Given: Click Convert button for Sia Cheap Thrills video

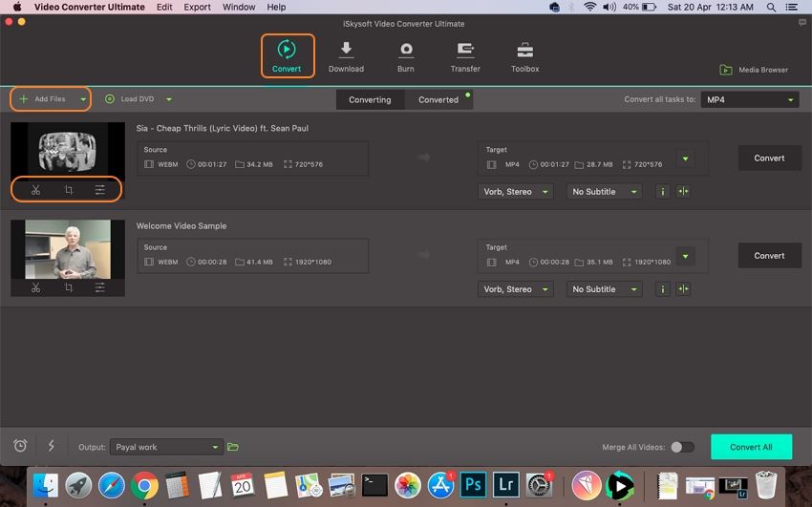Looking at the screenshot, I should pos(770,158).
